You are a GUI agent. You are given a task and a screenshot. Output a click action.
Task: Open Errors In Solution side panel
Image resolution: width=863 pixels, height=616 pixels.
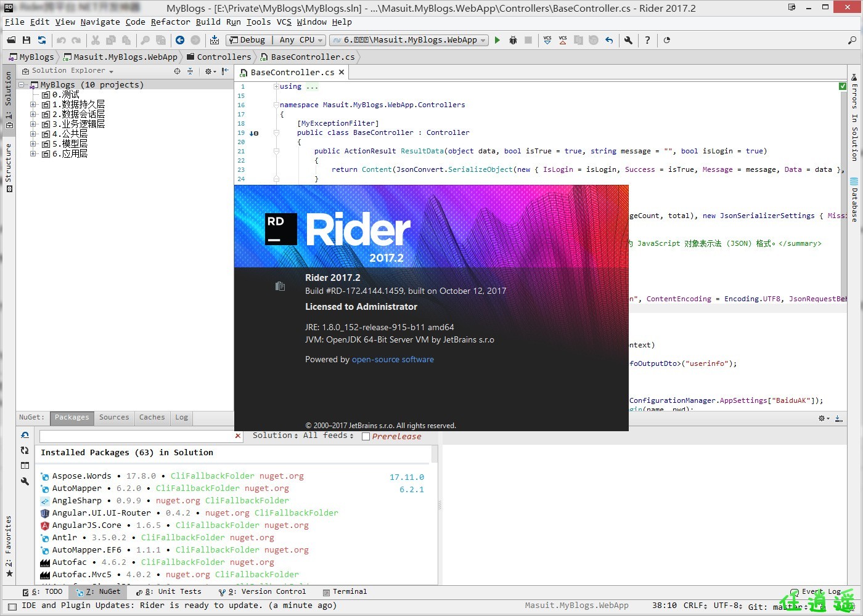pyautogui.click(x=854, y=117)
